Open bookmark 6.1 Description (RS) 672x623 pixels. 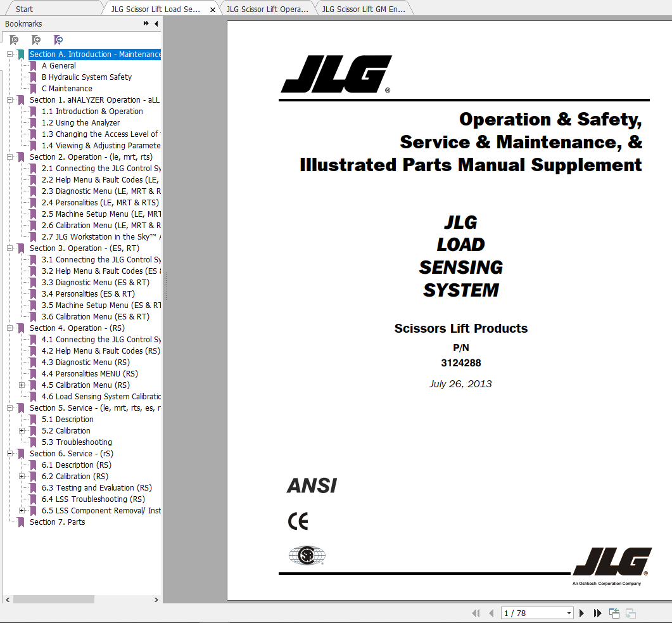77,465
